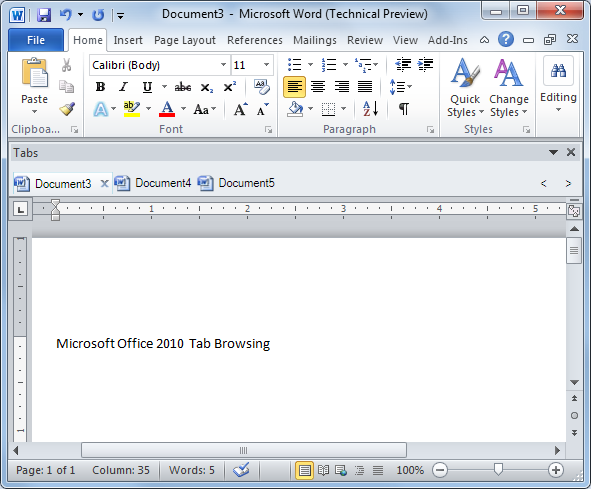Toggle Bold formatting
Screen dimensions: 591x489
coord(100,87)
